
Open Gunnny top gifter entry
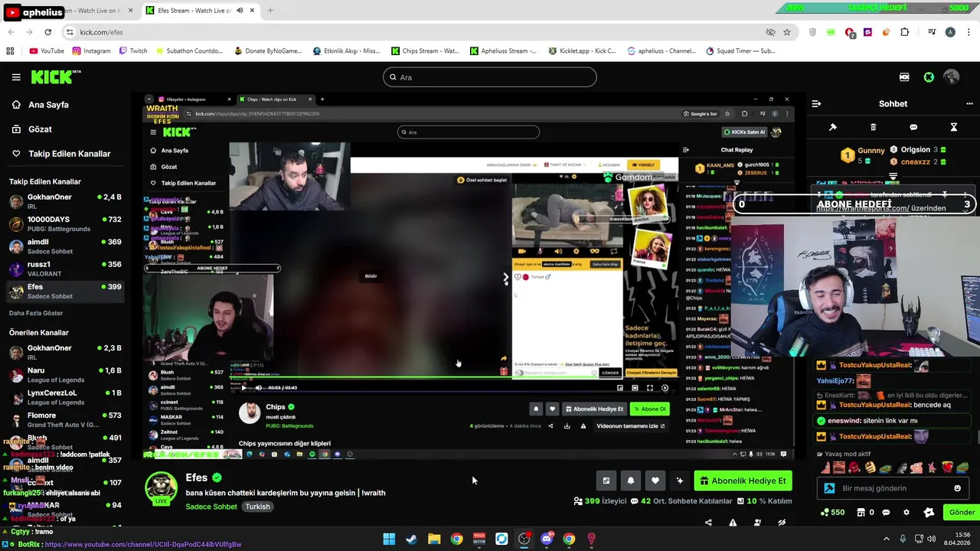[x=862, y=155]
